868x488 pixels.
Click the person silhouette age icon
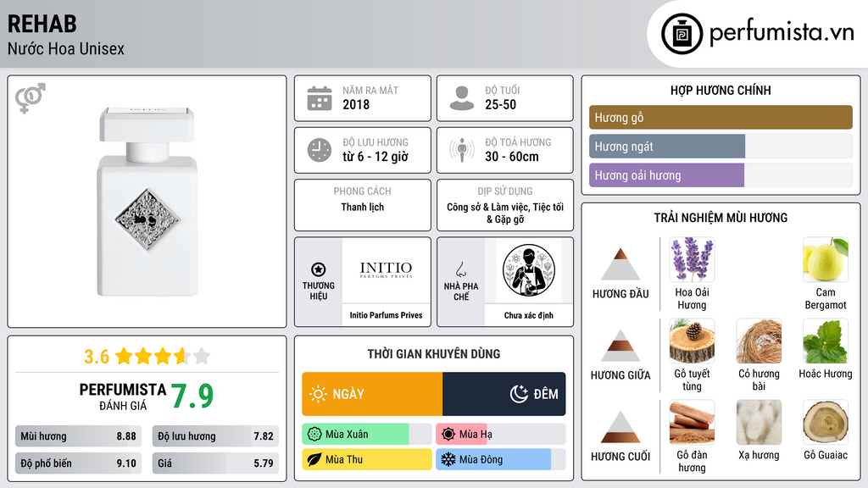point(462,98)
